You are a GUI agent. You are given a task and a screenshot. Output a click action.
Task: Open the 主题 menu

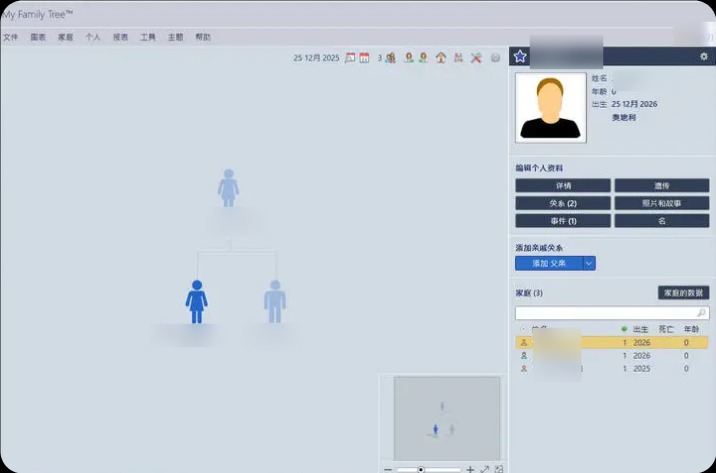(175, 37)
